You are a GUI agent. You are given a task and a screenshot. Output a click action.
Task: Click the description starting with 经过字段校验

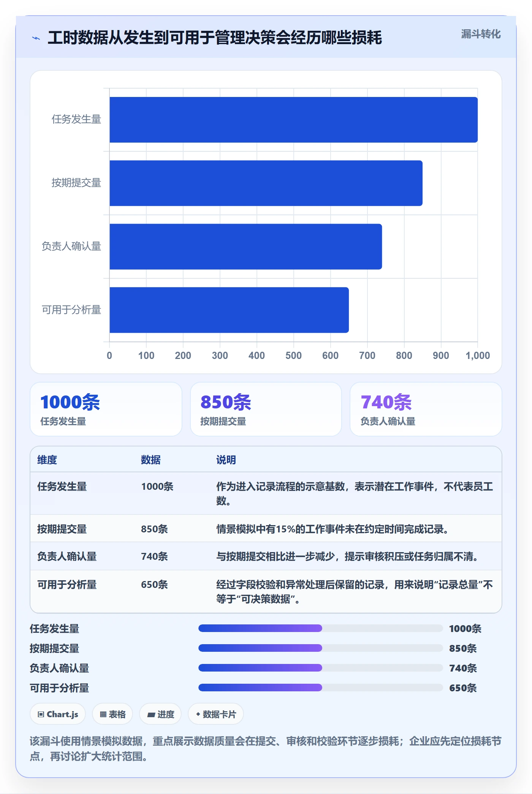(x=355, y=592)
